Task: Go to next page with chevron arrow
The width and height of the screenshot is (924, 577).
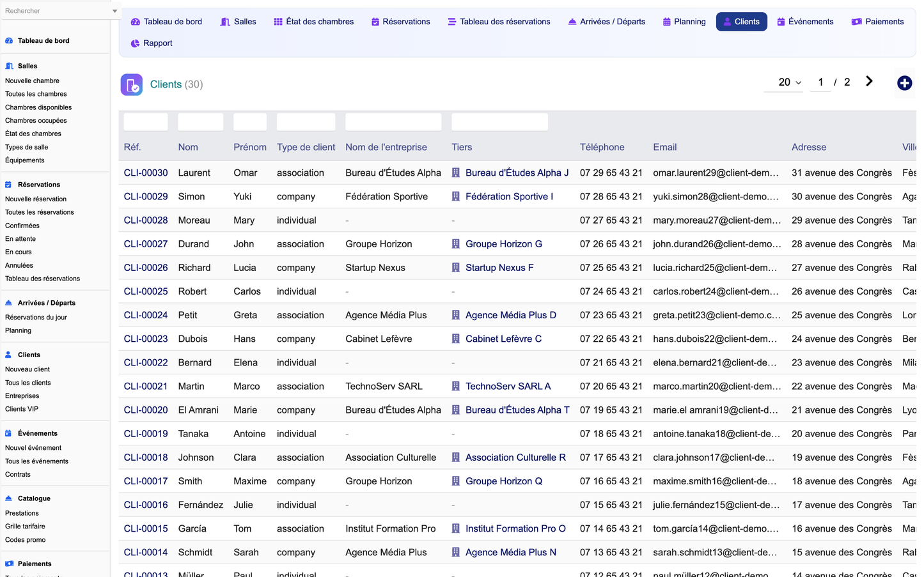Action: point(869,81)
